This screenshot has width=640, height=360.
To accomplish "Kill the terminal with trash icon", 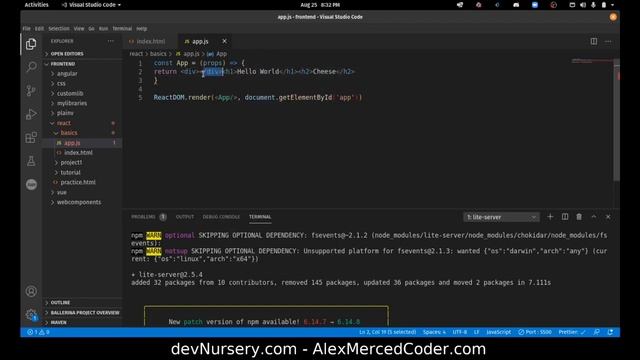I will (579, 217).
